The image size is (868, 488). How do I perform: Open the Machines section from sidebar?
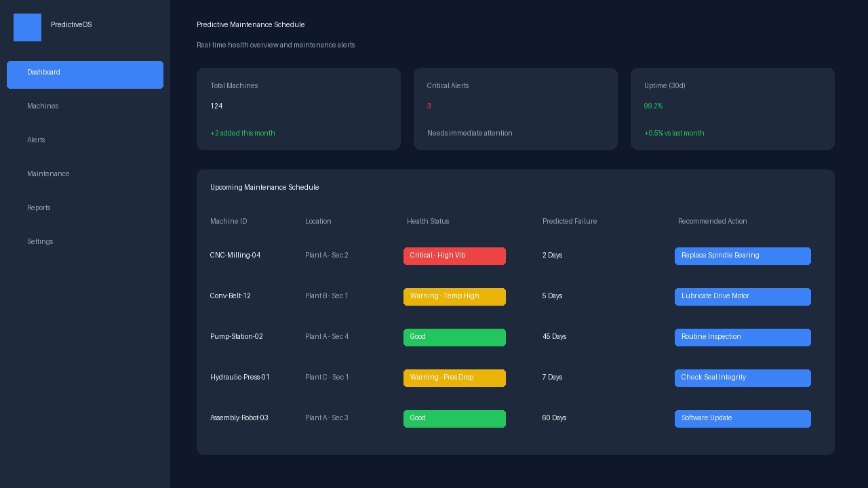[x=43, y=106]
